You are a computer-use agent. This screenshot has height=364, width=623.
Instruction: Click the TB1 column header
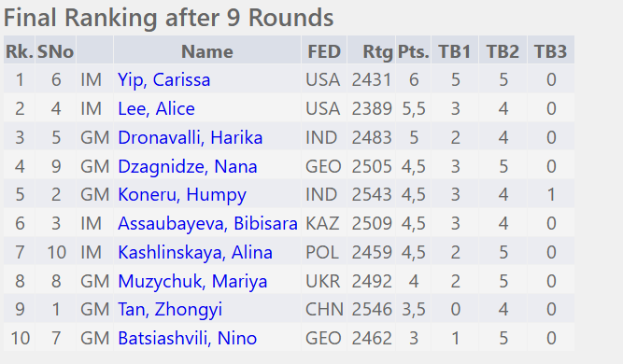(x=455, y=51)
